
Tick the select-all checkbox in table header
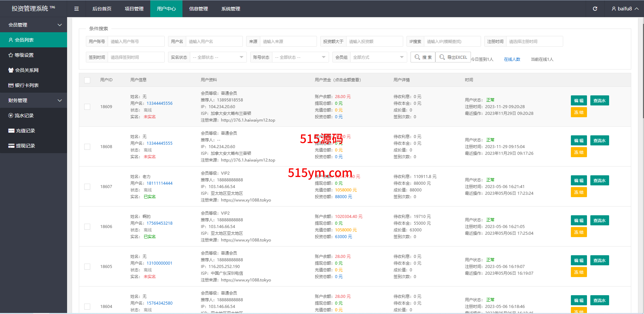tap(87, 80)
